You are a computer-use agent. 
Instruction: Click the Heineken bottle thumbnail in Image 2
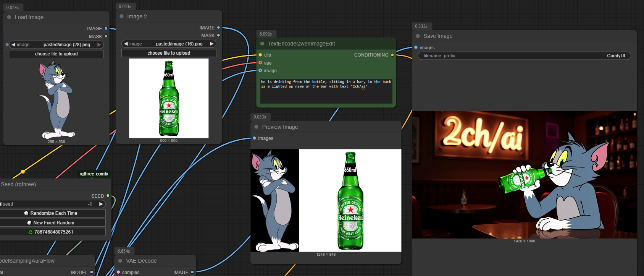(x=169, y=98)
